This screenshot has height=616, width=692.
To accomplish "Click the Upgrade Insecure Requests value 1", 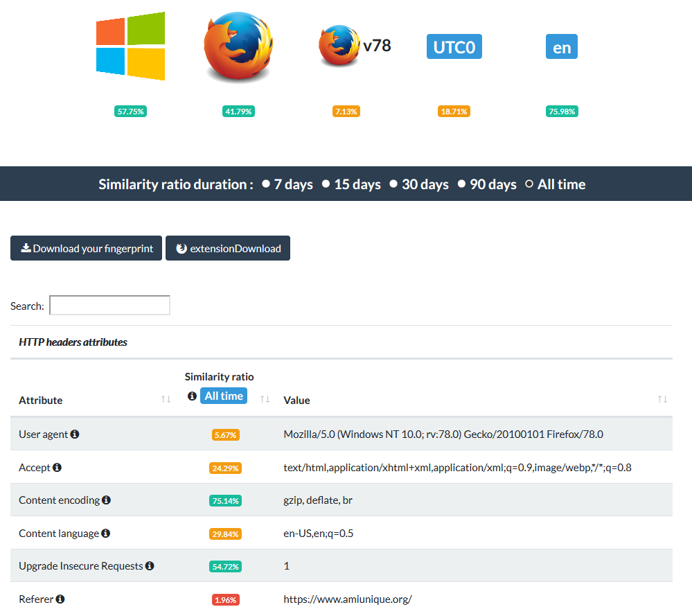I will pyautogui.click(x=286, y=565).
